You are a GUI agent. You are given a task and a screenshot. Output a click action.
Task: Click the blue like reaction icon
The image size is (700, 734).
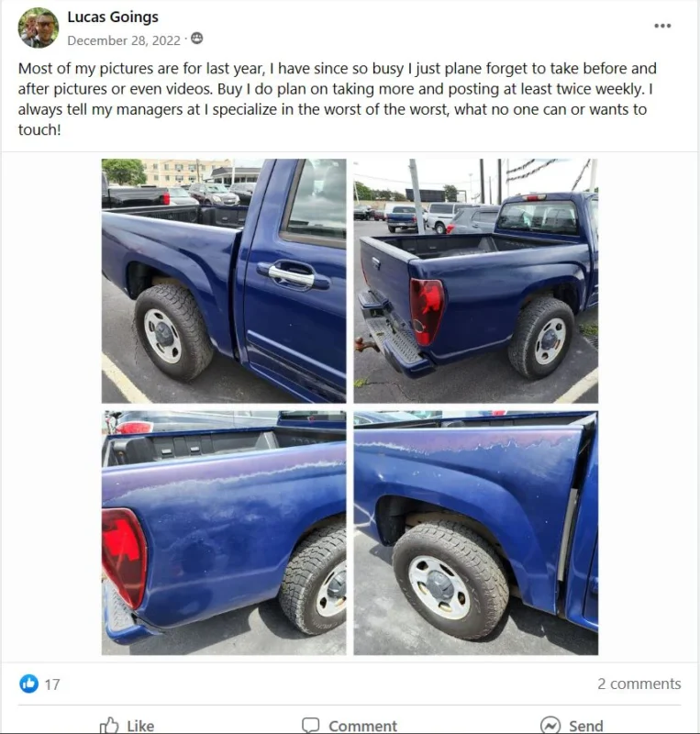29,684
